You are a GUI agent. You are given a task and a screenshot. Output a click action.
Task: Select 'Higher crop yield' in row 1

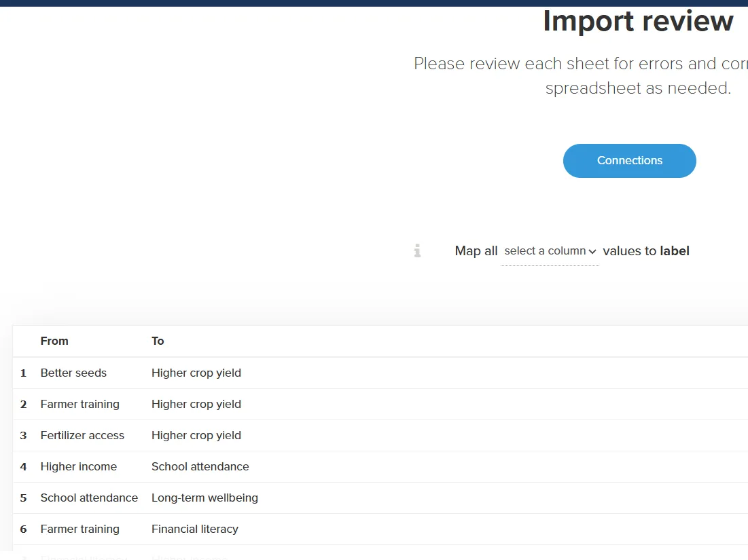click(196, 373)
